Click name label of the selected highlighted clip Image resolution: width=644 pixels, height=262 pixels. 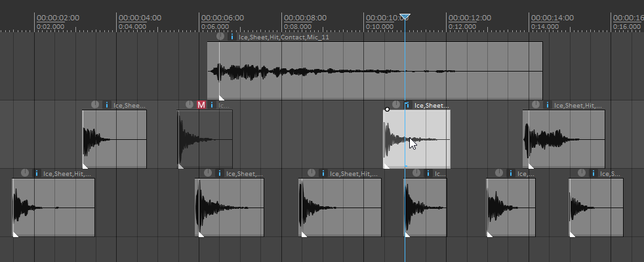(432, 105)
